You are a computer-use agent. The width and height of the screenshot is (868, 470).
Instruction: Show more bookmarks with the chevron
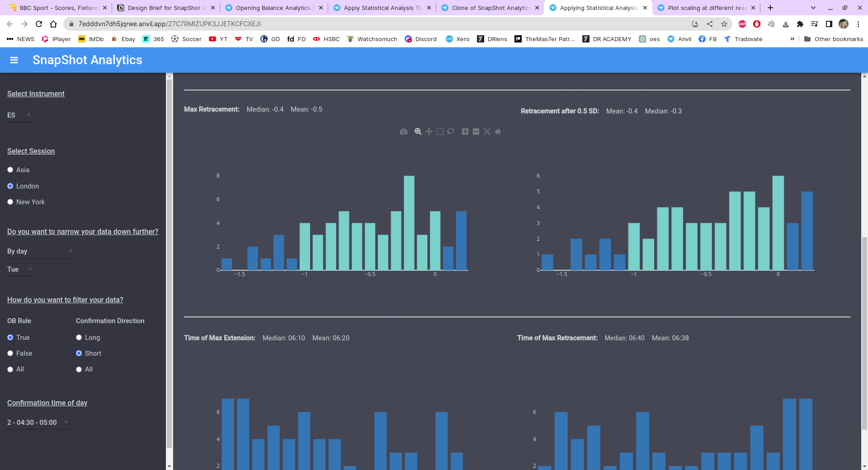[x=792, y=39]
